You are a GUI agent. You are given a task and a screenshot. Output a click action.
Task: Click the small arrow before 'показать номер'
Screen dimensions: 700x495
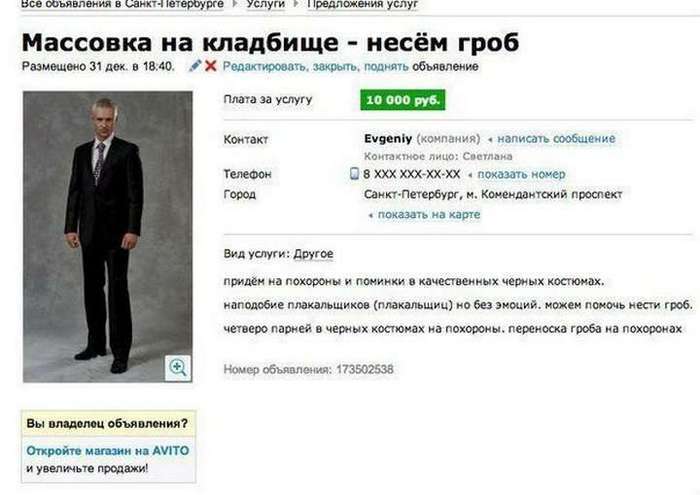tap(470, 175)
